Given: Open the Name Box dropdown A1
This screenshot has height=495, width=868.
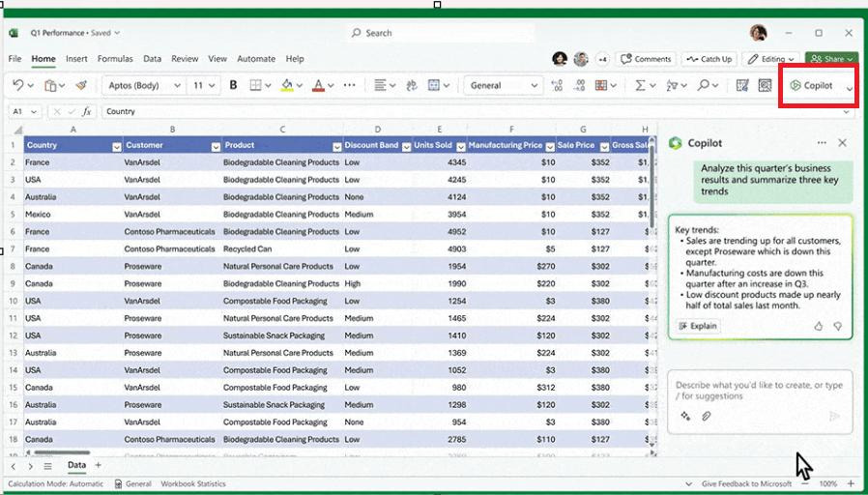Looking at the screenshot, I should pos(34,111).
